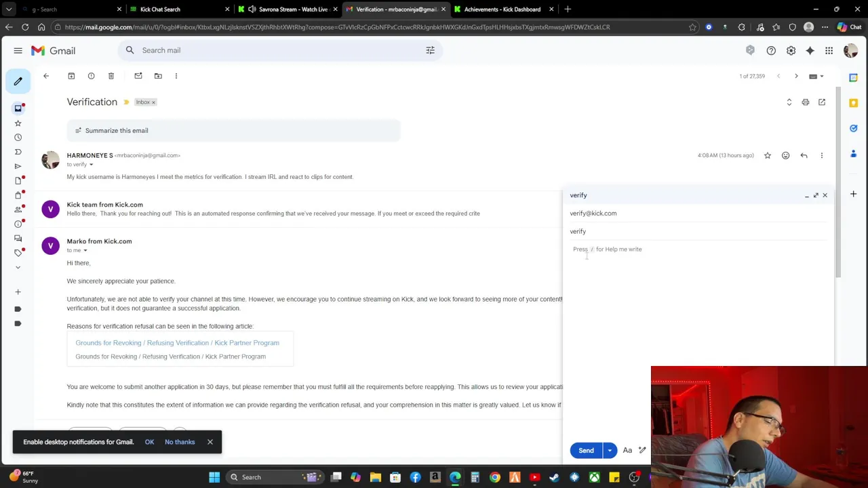
Task: Open Google Keep side panel
Action: point(854,103)
